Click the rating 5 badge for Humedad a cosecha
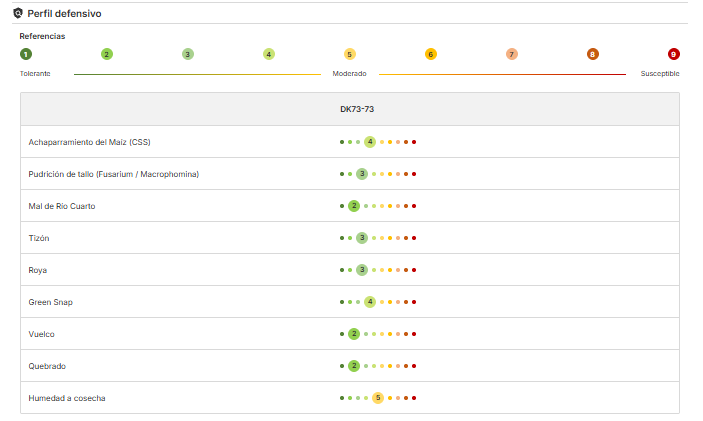 [378, 398]
